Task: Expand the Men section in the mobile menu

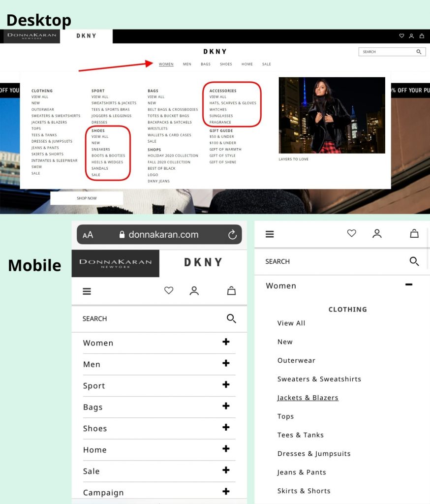Action: tap(226, 363)
